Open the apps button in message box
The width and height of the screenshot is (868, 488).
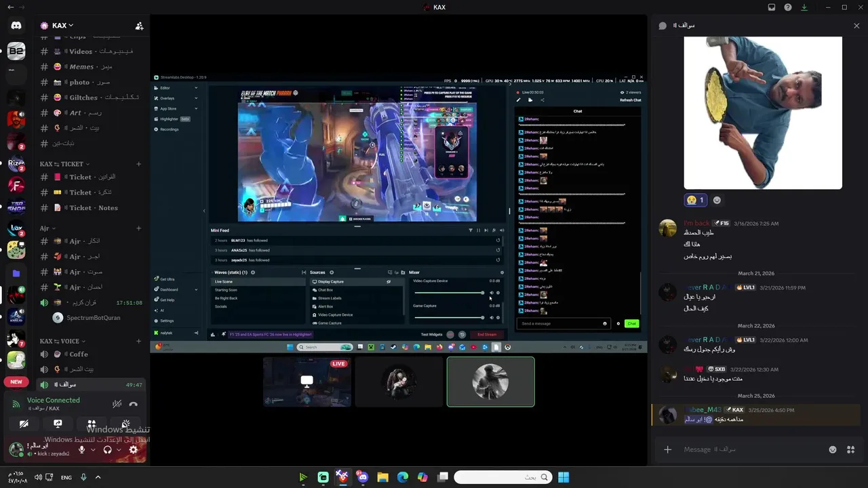point(851,449)
